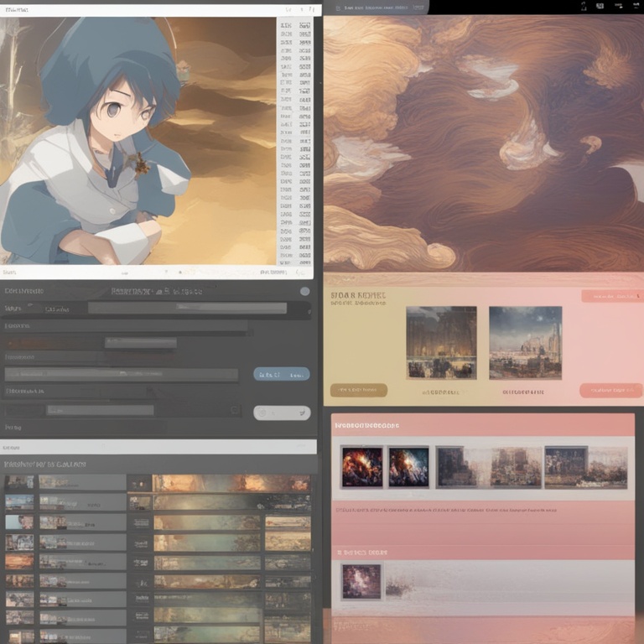Click the small square icon right of the short field
The width and height of the screenshot is (644, 644).
(x=235, y=410)
